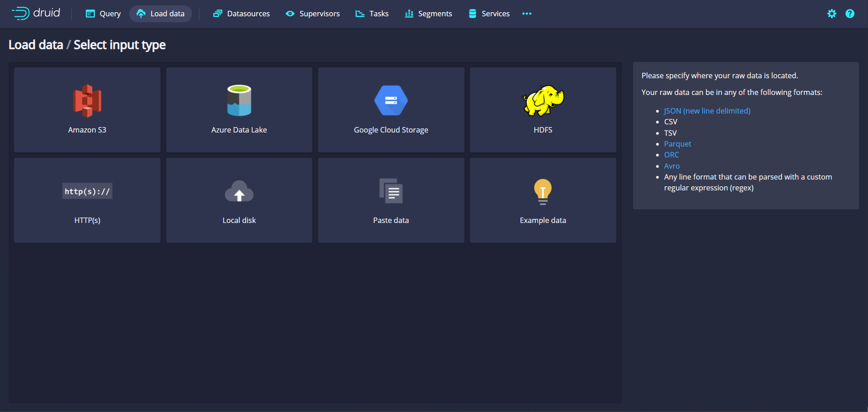Open the Query view
Screen dimensions: 868x412
[x=103, y=14]
